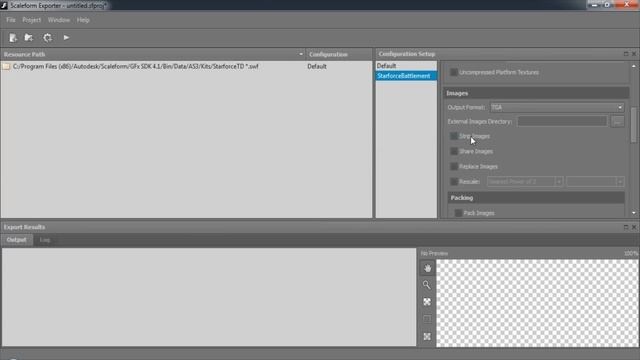Click the Packing section header
This screenshot has height=360, width=640.
pos(536,198)
